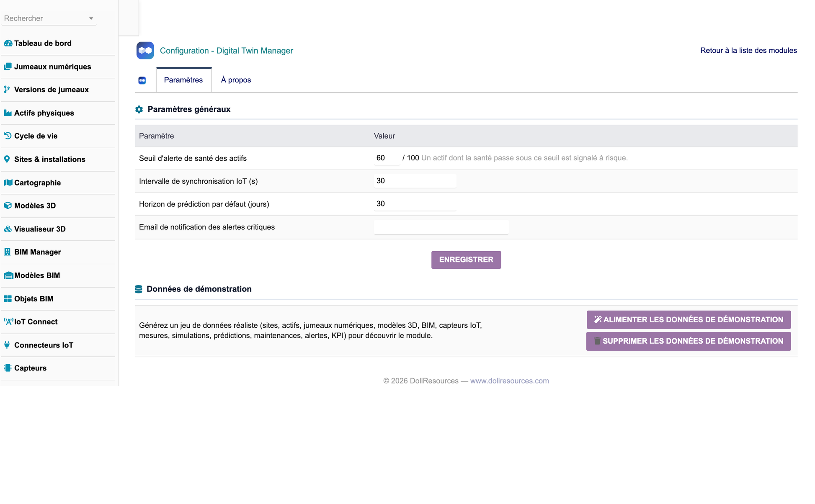Screen dimensions: 815x504
Task: Open Sites & installations menu entry
Action: (50, 159)
